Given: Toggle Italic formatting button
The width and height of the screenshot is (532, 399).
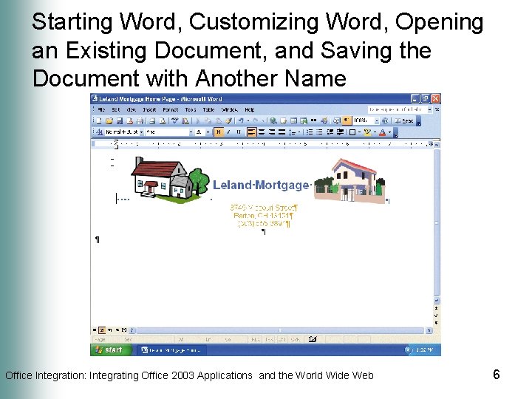Looking at the screenshot, I should click(228, 132).
